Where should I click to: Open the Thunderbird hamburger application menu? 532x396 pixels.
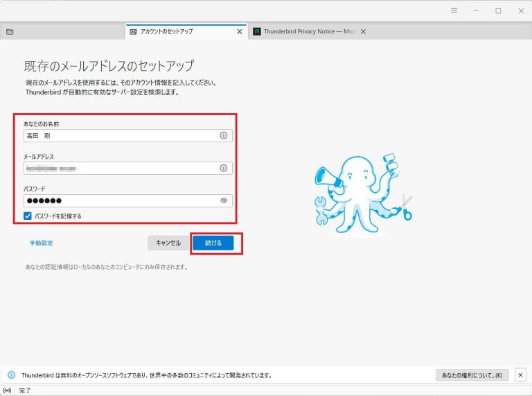454,10
